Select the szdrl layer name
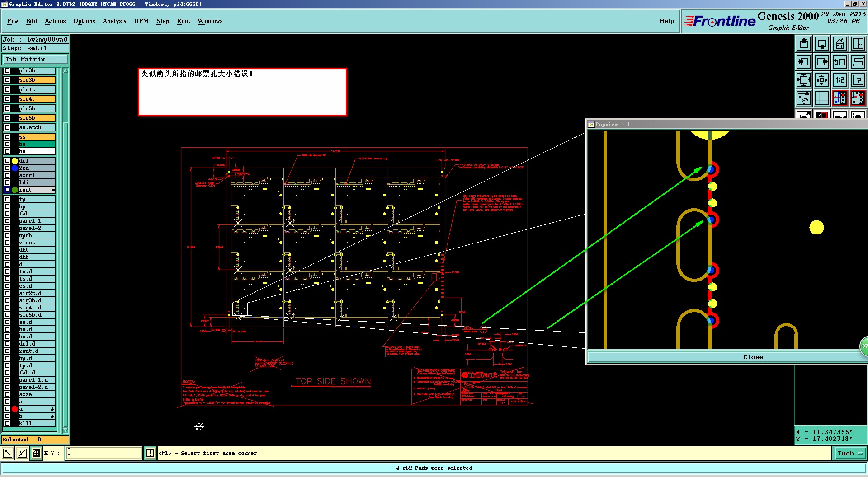868x477 pixels. tap(37, 175)
